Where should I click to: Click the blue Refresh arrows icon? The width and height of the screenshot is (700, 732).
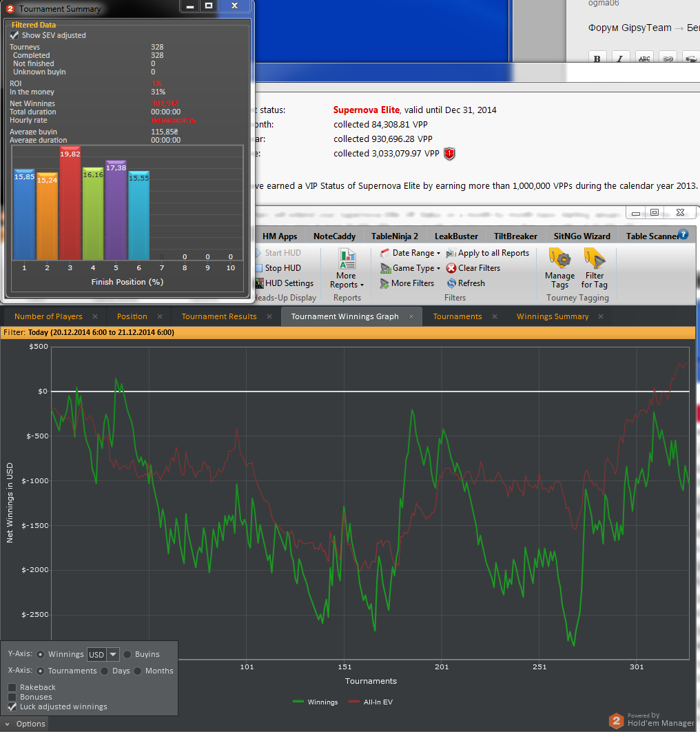click(x=451, y=283)
